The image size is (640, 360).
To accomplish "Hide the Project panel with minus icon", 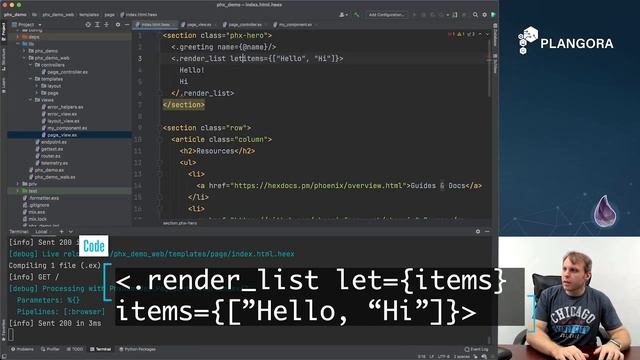I will [x=127, y=25].
